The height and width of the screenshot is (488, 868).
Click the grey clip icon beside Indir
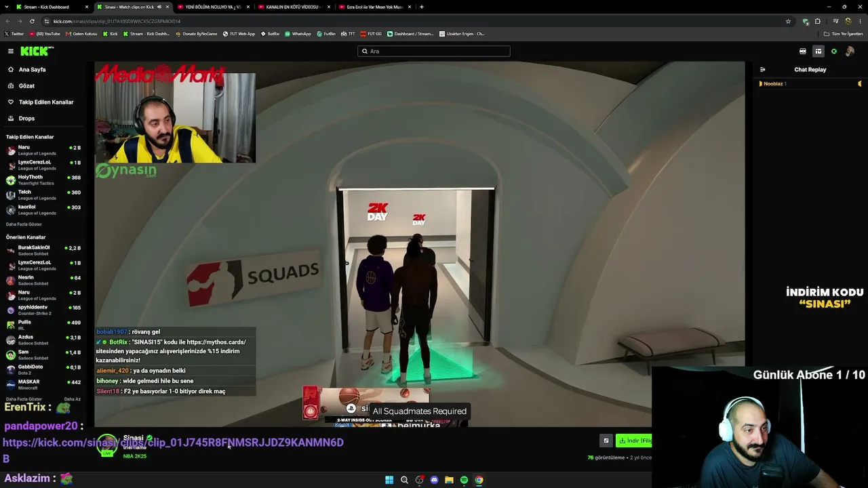coord(606,441)
